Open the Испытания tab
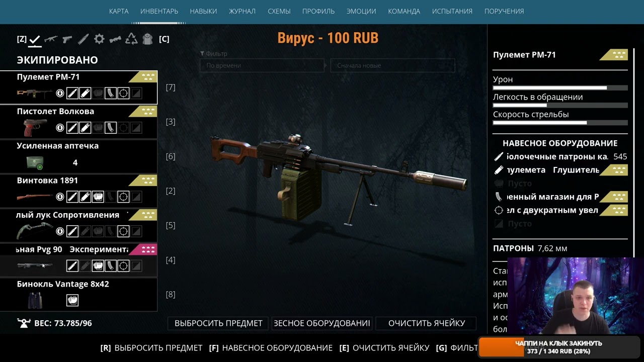Image resolution: width=644 pixels, height=362 pixels. click(452, 11)
